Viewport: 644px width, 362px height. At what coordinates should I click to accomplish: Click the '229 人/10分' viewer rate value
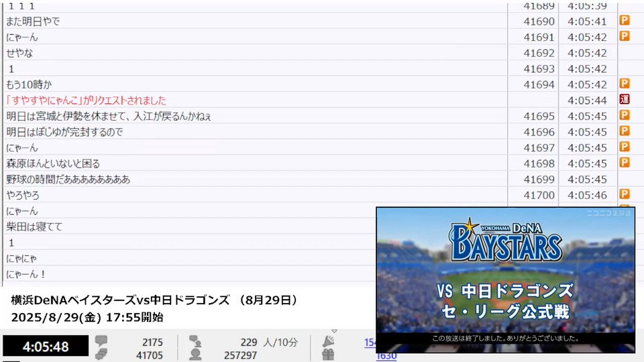(269, 343)
